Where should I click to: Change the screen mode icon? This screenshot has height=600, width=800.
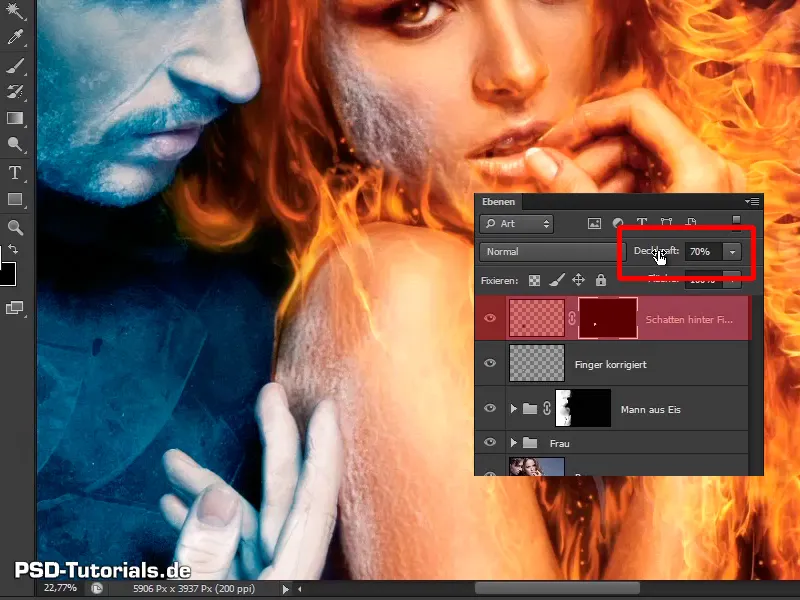click(x=14, y=308)
